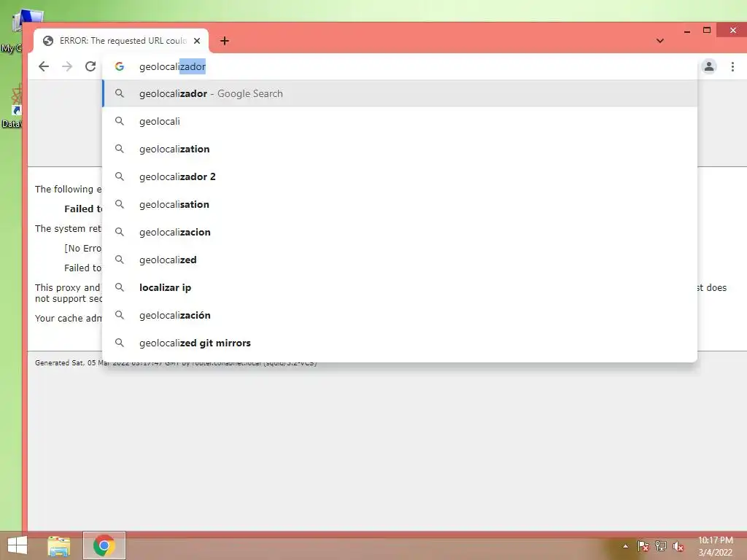Screen dimensions: 747x560
Task: Open the network tray icon
Action: [x=661, y=546]
